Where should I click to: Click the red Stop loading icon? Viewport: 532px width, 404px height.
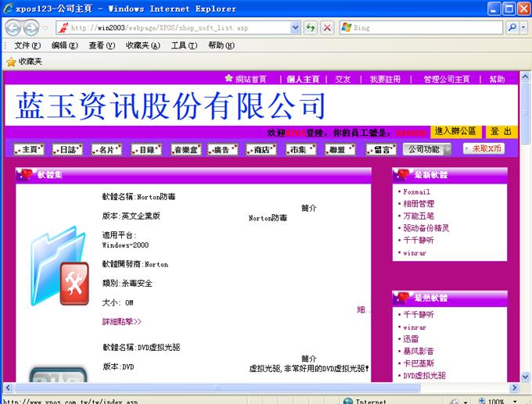(327, 27)
